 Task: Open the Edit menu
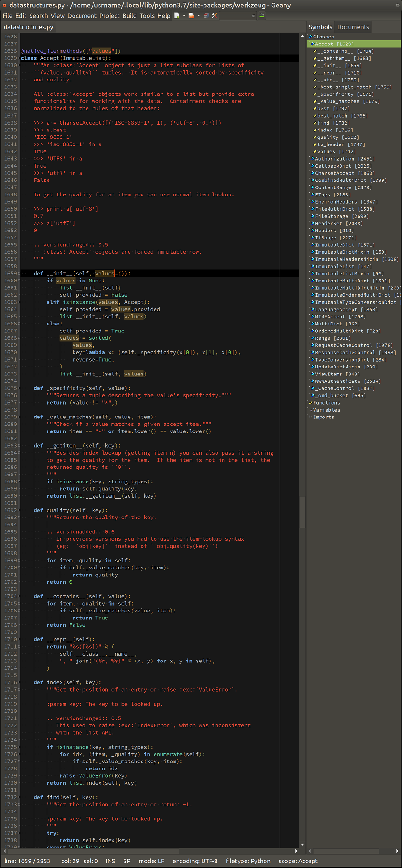[21, 16]
